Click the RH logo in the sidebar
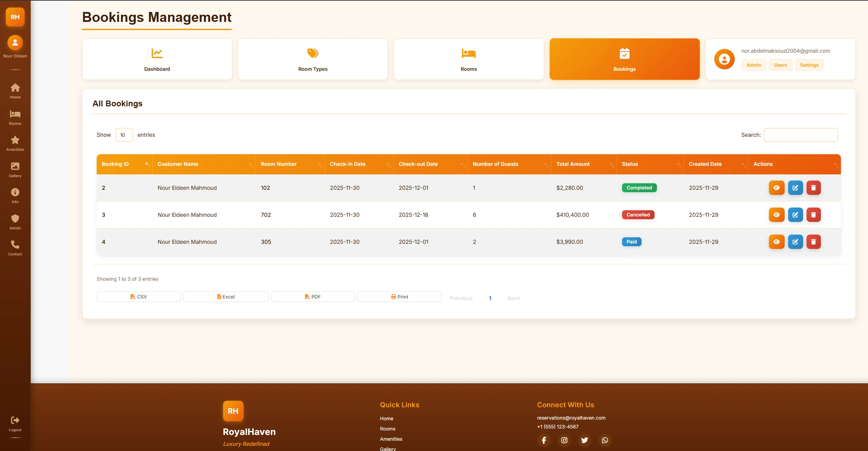 click(15, 17)
